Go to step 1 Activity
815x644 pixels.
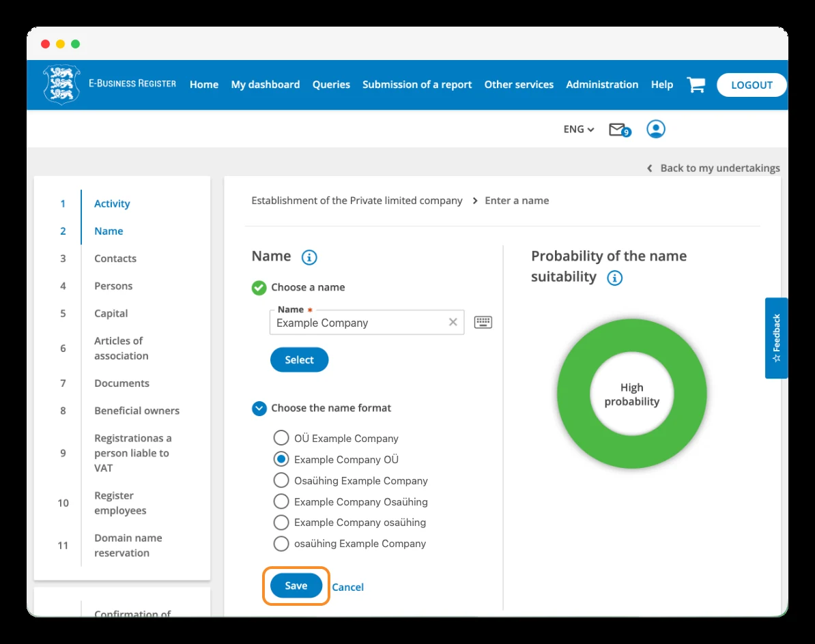112,203
